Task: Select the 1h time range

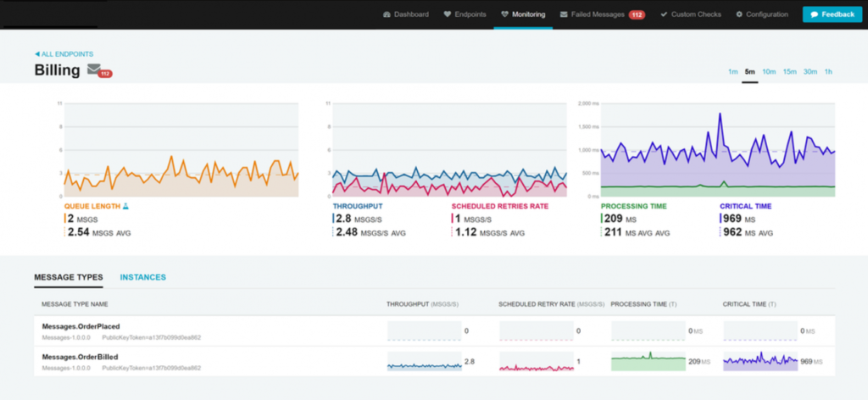Action: coord(828,71)
